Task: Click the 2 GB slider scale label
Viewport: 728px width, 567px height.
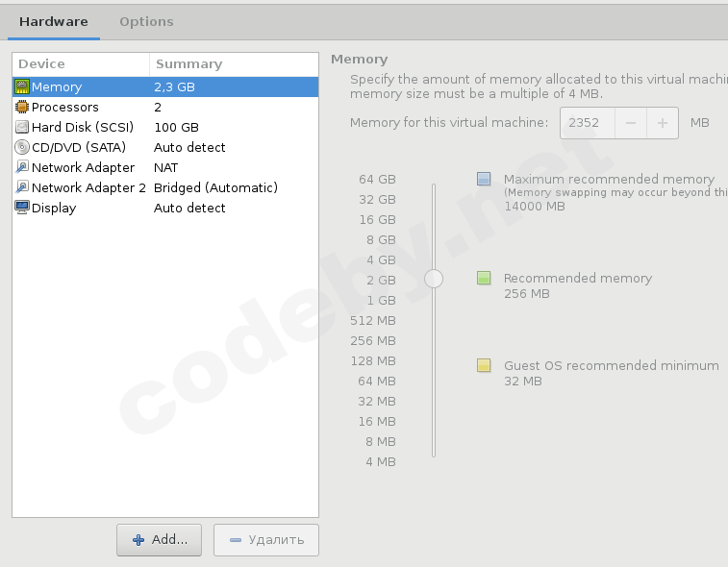Action: [x=381, y=281]
